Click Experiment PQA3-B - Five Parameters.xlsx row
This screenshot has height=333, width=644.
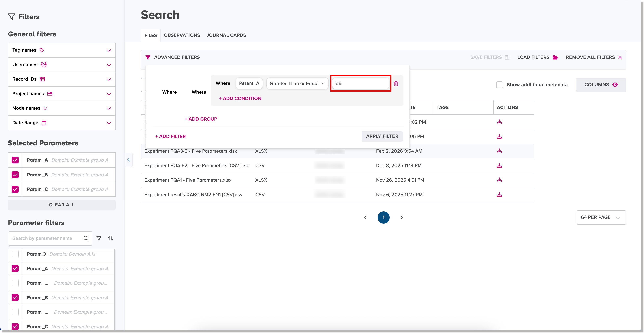point(338,151)
